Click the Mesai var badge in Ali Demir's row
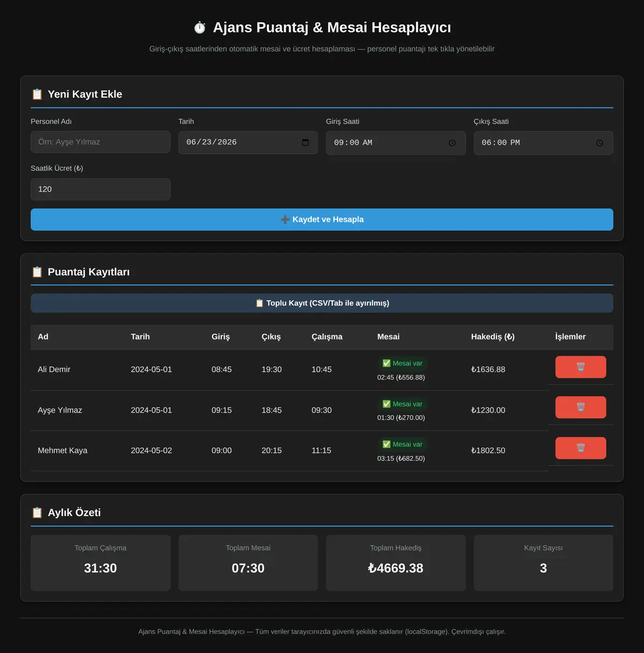Viewport: 644px width, 653px height. click(x=402, y=364)
